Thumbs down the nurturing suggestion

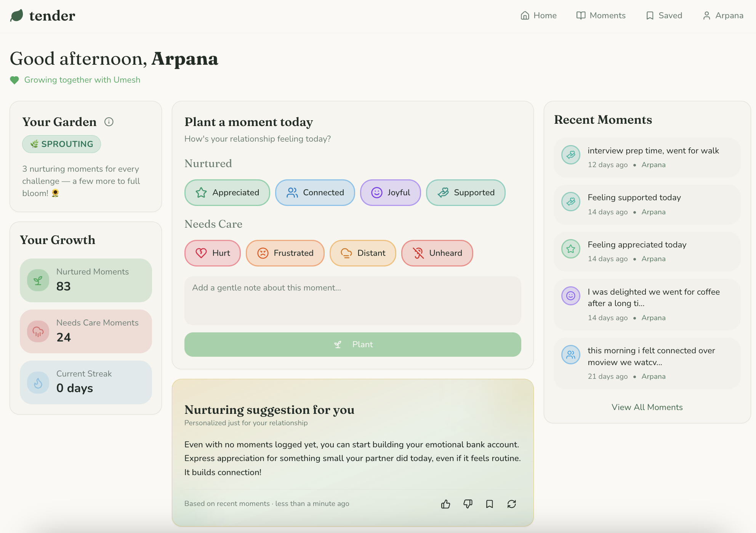(468, 504)
